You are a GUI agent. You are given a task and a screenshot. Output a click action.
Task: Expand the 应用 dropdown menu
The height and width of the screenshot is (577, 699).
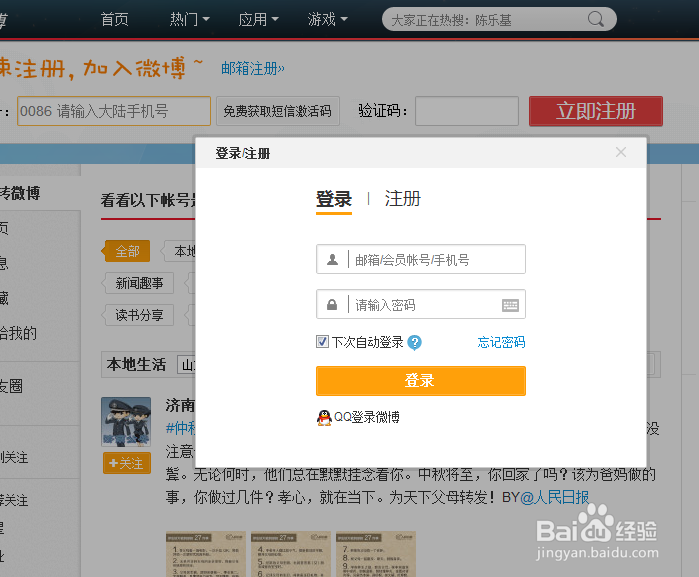click(259, 19)
